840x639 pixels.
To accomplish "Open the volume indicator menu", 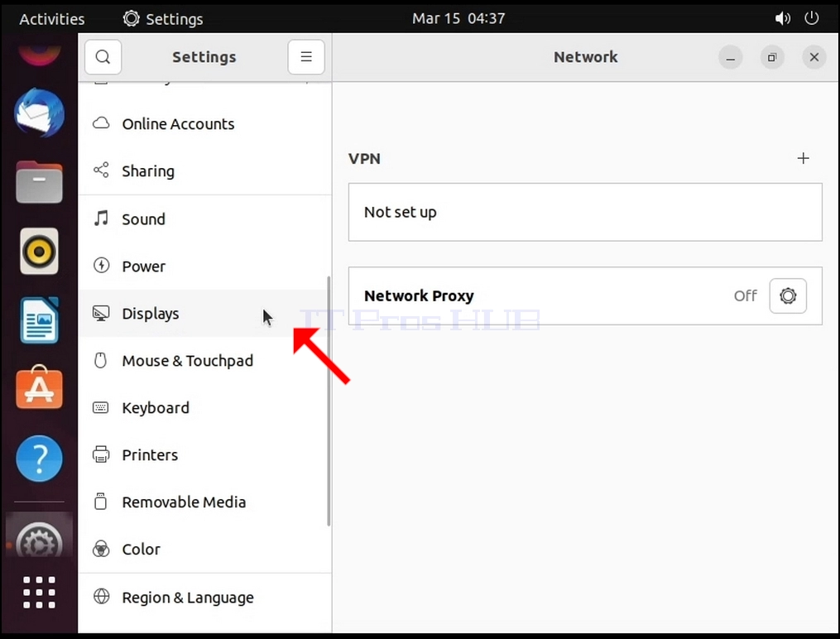I will (x=782, y=18).
